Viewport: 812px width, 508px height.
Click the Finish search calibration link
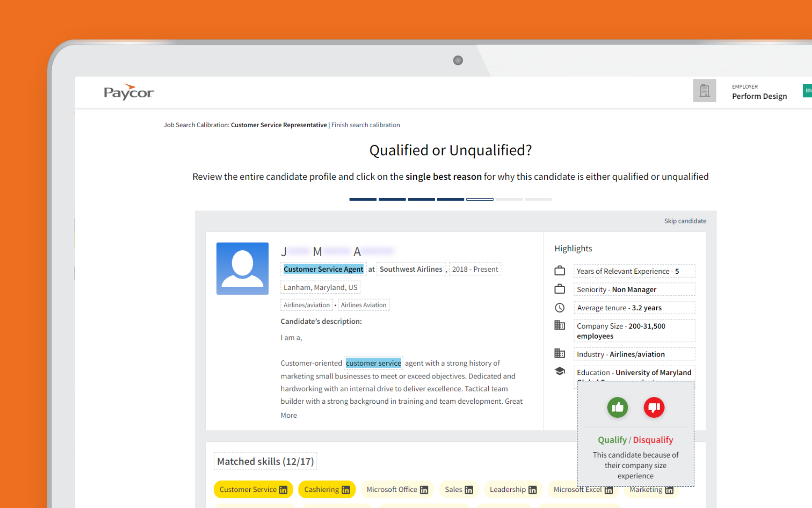(366, 125)
